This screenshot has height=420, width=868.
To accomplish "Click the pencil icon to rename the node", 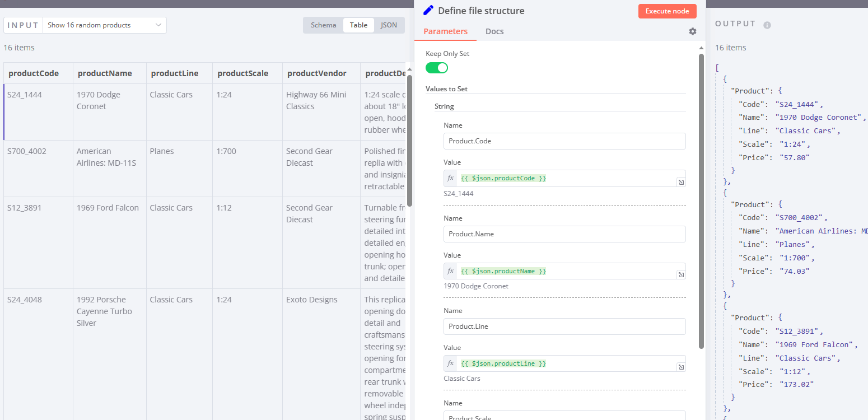I will (x=430, y=10).
